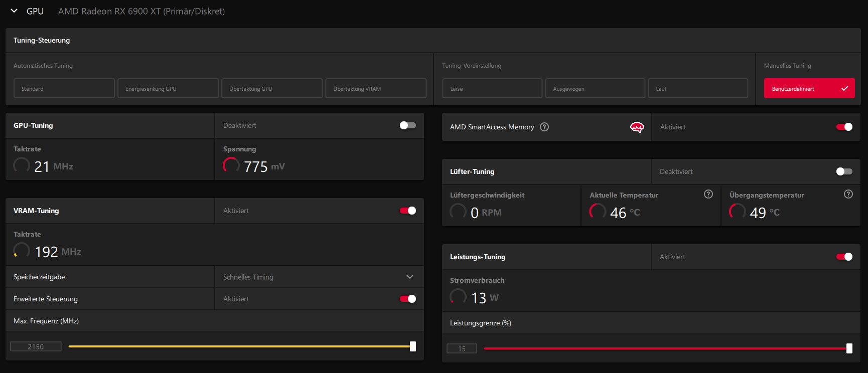Open the Speicherzeitgabe Schnelles Timing dropdown

tap(320, 277)
